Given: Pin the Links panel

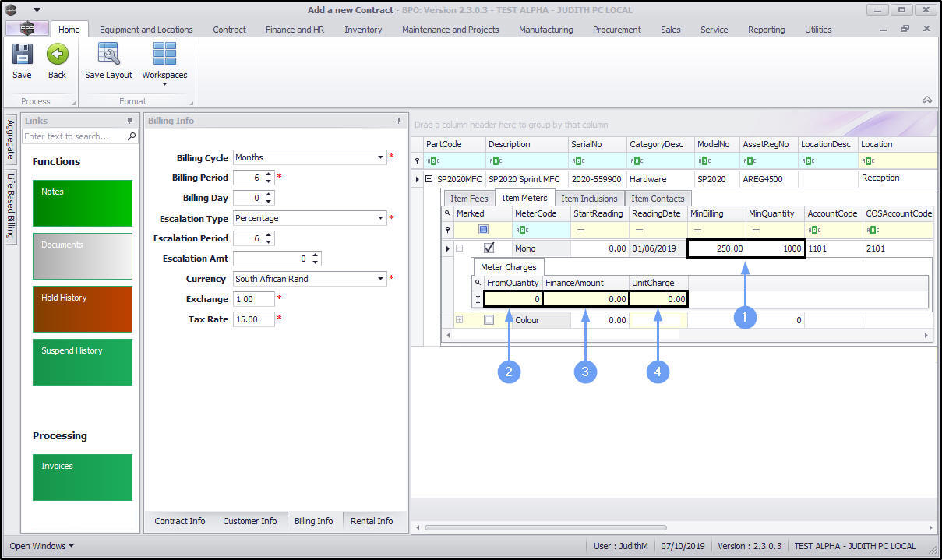Looking at the screenshot, I should pos(129,121).
